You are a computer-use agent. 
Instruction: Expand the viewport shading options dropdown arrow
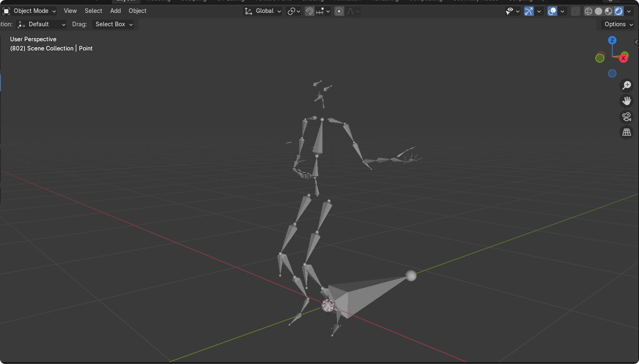pos(629,11)
